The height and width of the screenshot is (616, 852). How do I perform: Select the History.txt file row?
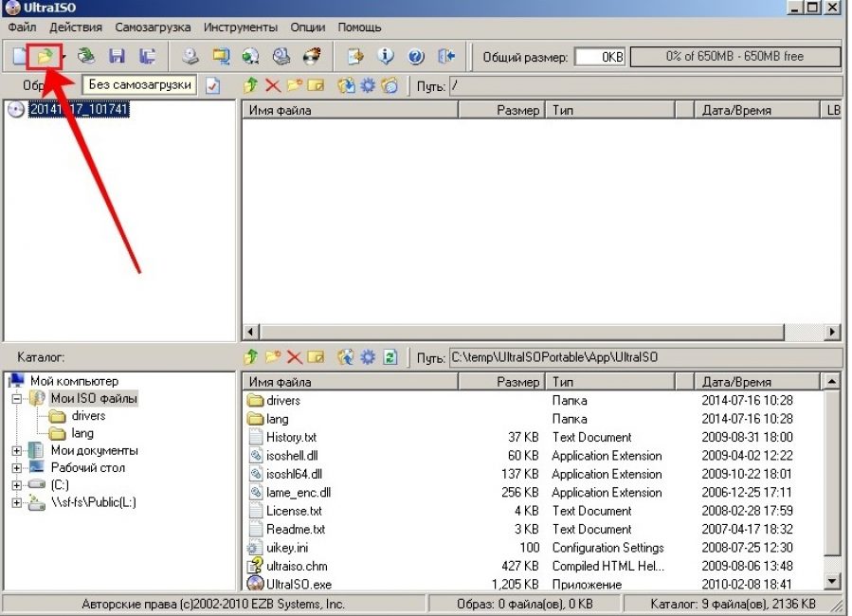[533, 437]
